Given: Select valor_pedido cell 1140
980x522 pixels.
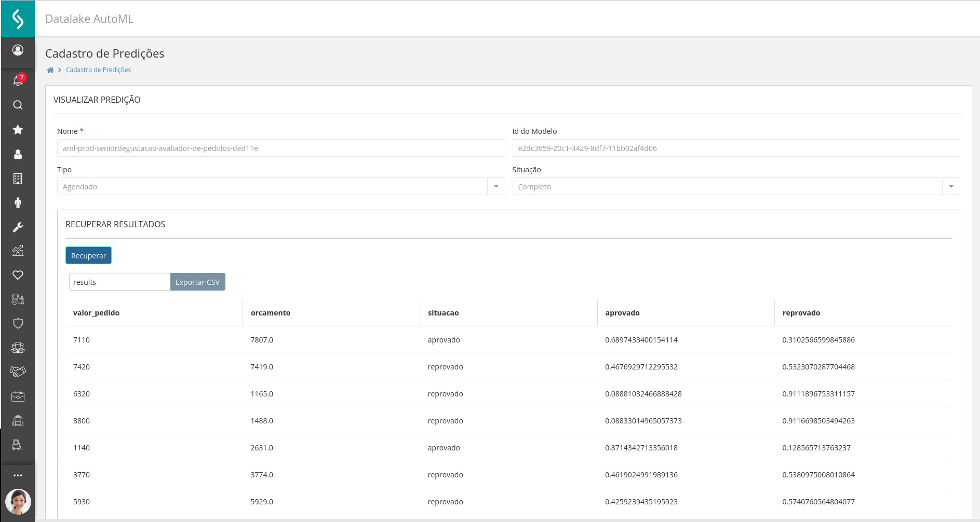Looking at the screenshot, I should coord(82,448).
